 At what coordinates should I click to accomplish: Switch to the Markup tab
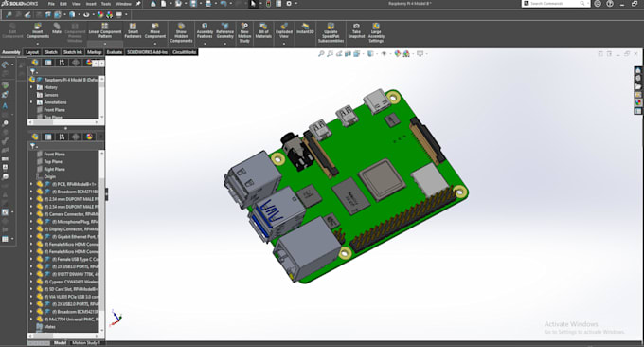pyautogui.click(x=94, y=52)
